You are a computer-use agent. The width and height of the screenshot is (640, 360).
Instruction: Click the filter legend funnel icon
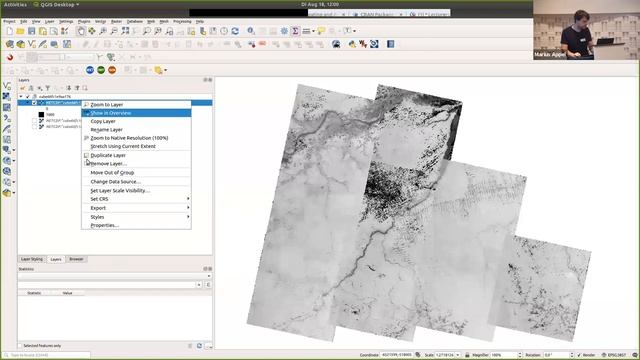click(48, 88)
